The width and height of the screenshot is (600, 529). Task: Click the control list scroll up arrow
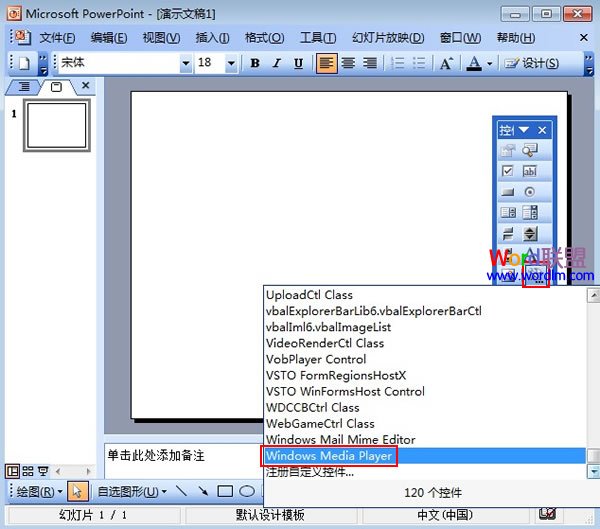pyautogui.click(x=593, y=295)
